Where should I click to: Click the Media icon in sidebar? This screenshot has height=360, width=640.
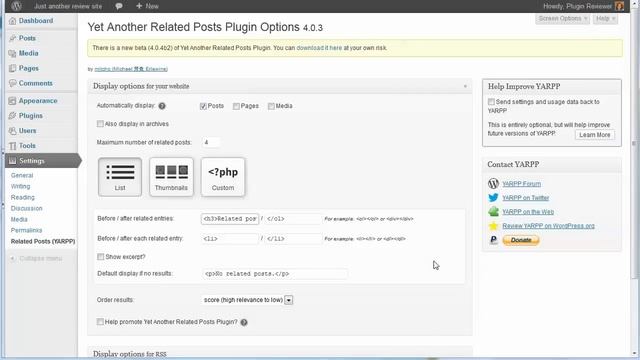click(12, 53)
